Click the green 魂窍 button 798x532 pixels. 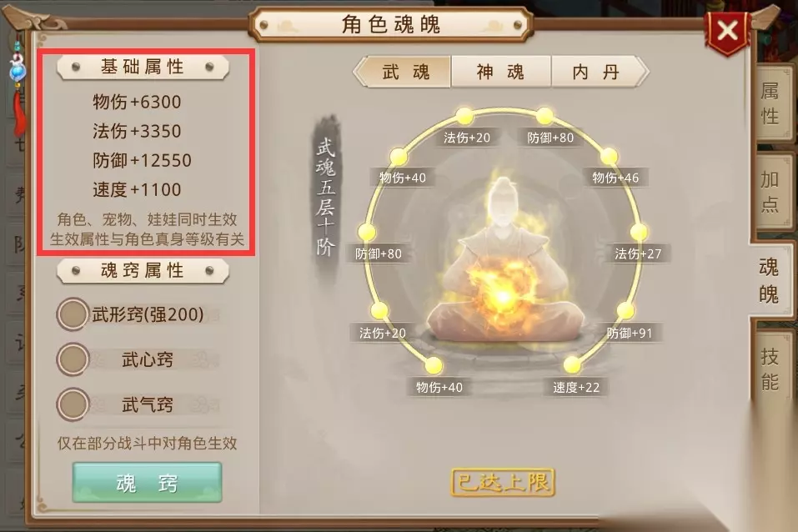(147, 483)
